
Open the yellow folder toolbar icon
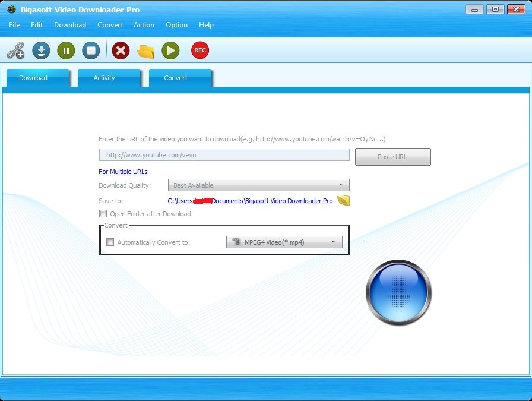(145, 51)
